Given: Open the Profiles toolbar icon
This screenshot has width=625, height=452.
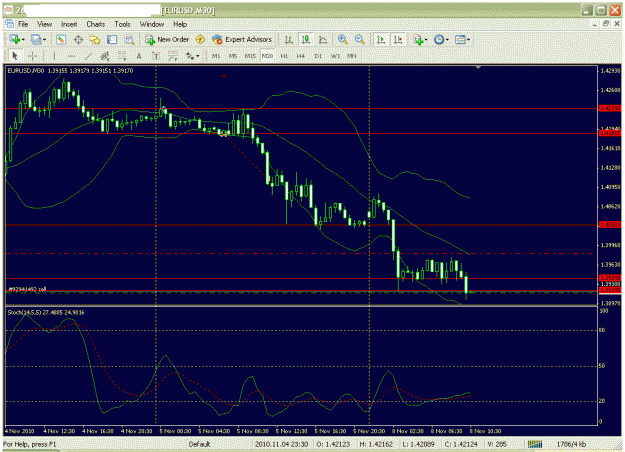Looking at the screenshot, I should (x=36, y=39).
